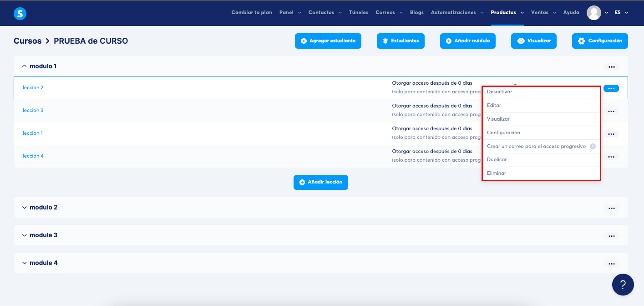Click the Agregar estudiante button
Screen dimensions: 644x306
[x=328, y=41]
